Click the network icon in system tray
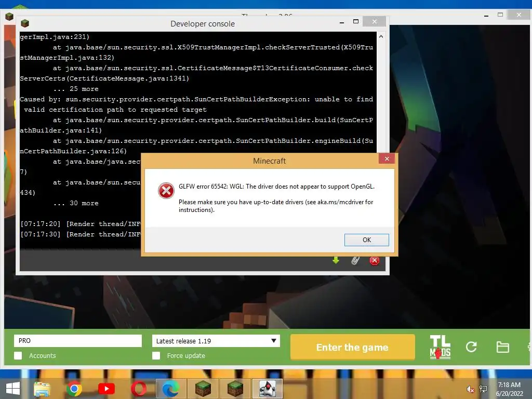Viewport: 532px width, 399px height. [483, 389]
